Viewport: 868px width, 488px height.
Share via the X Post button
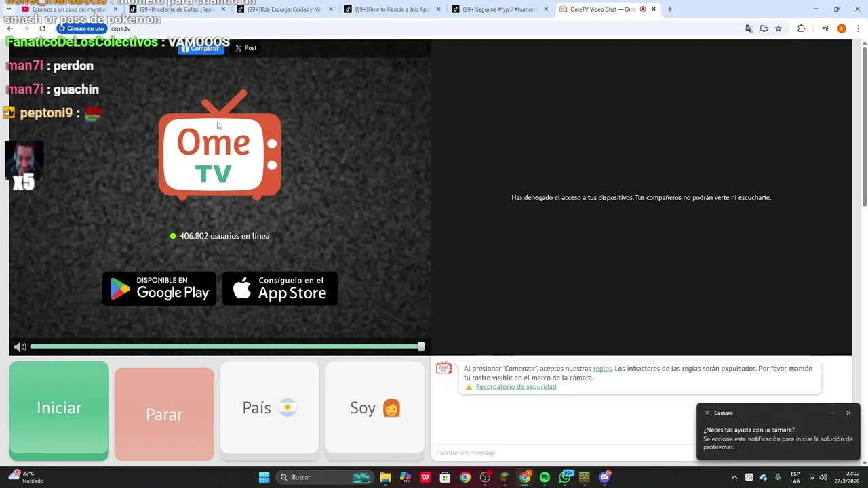245,48
